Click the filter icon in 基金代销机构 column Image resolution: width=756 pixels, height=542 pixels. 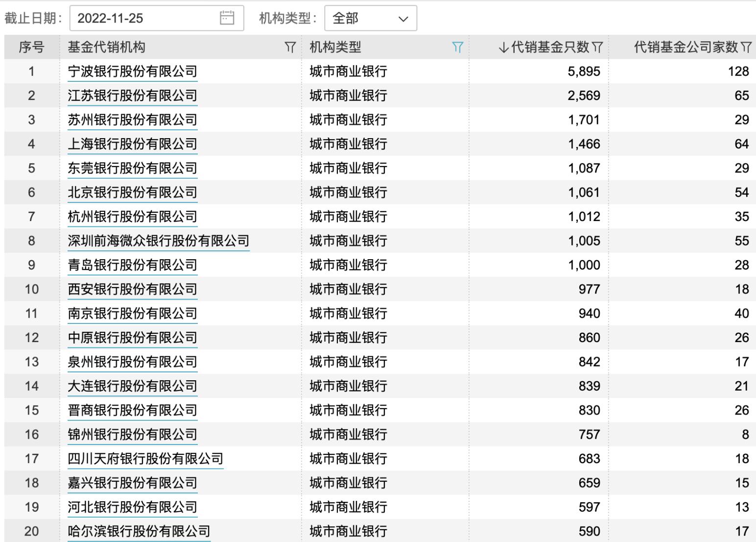(x=290, y=47)
